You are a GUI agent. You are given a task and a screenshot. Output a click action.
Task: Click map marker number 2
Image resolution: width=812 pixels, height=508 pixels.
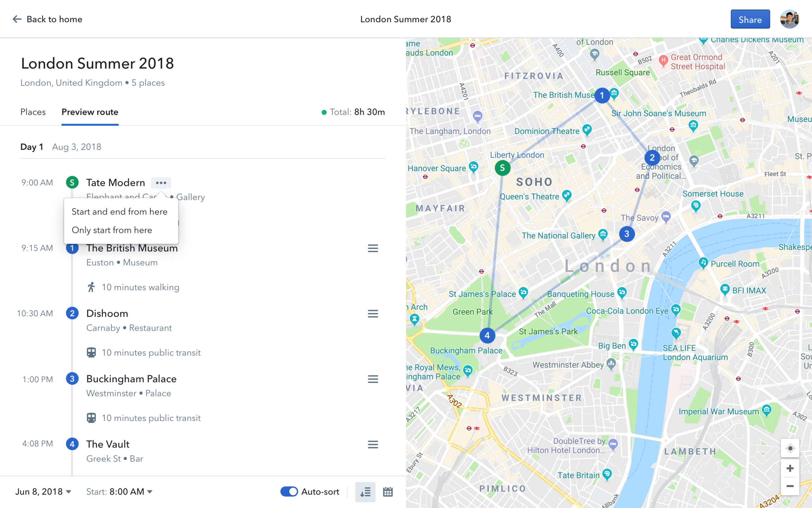(652, 158)
